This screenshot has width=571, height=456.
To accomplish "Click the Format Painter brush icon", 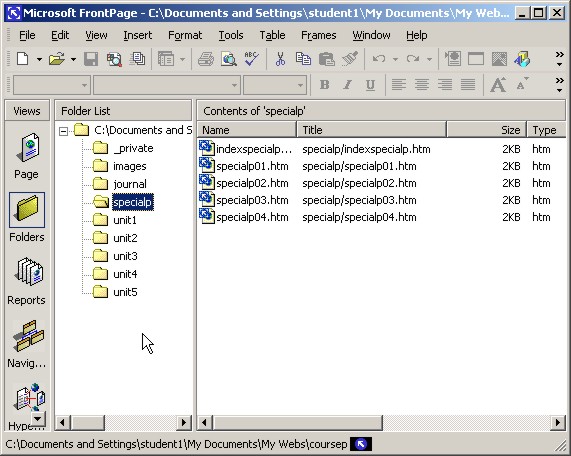I will tap(350, 59).
